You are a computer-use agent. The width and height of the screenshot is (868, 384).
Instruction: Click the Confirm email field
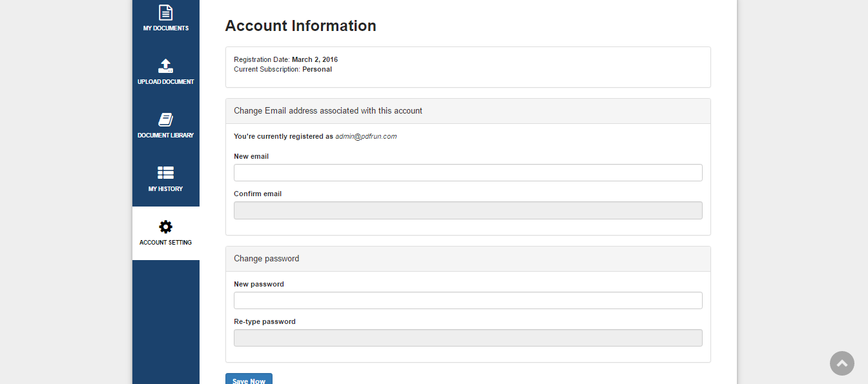point(468,210)
